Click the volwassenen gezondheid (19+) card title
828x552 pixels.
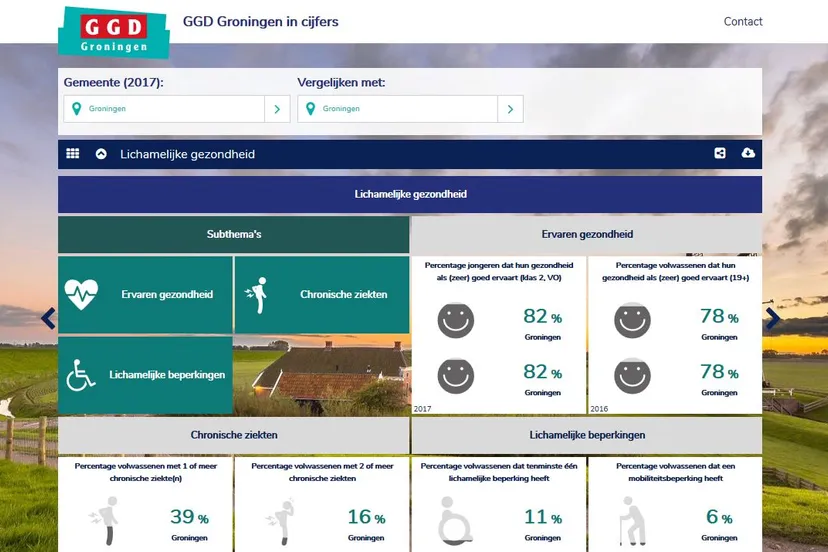pyautogui.click(x=675, y=272)
